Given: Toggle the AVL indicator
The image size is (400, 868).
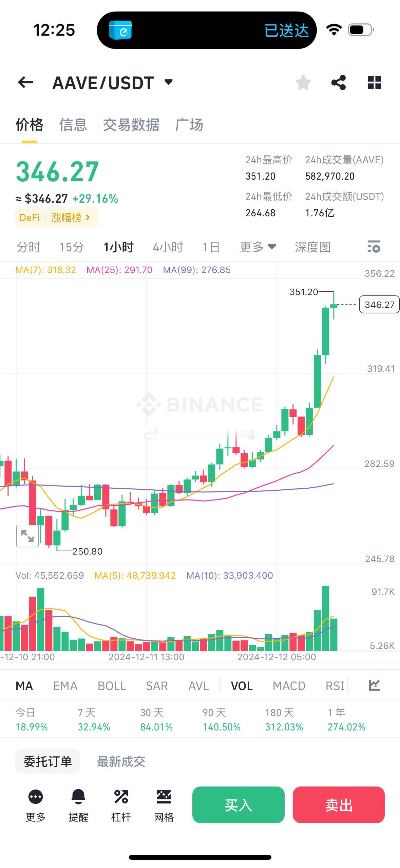Looking at the screenshot, I should pos(199,686).
